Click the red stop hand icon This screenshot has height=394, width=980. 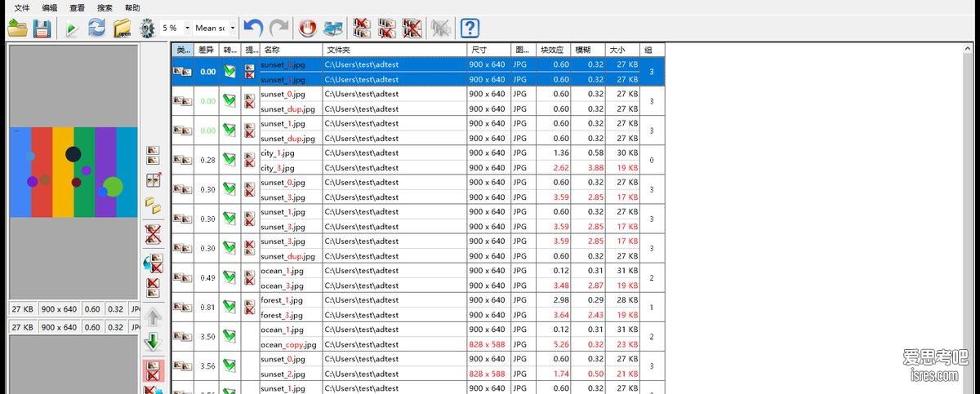[307, 29]
